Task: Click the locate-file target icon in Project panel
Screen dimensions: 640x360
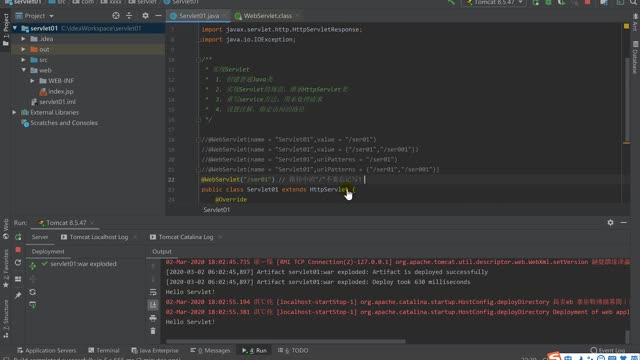Action: [x=116, y=16]
